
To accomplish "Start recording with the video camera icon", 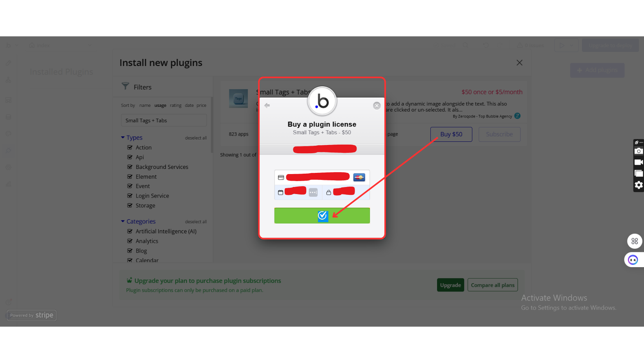I will tap(639, 162).
